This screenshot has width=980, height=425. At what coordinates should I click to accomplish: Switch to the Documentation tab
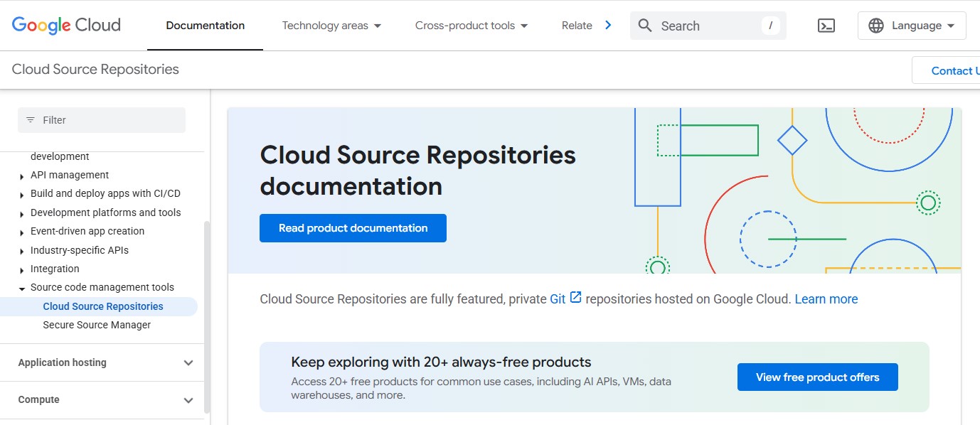205,26
